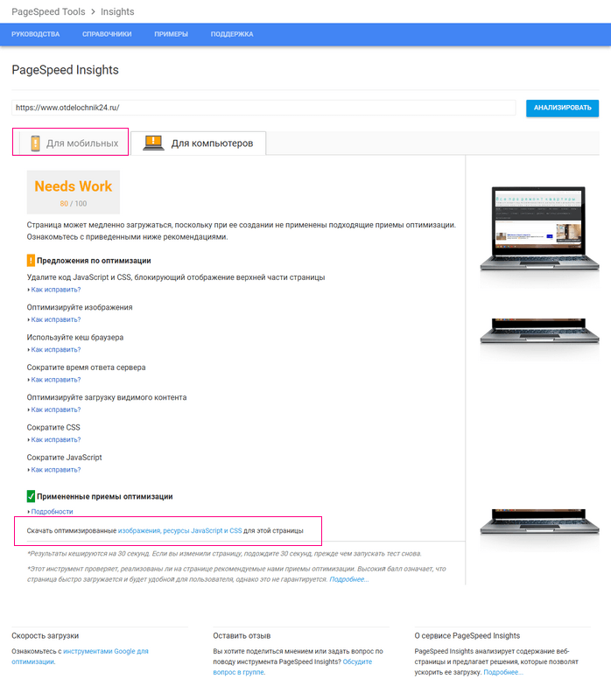Expand 'Как исправить?' under Оптимизируйте изображения

tap(56, 319)
